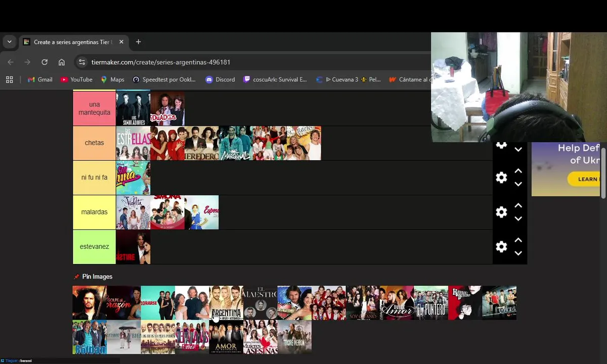The width and height of the screenshot is (607, 364).
Task: Reload the TierMaker page
Action: [45, 62]
